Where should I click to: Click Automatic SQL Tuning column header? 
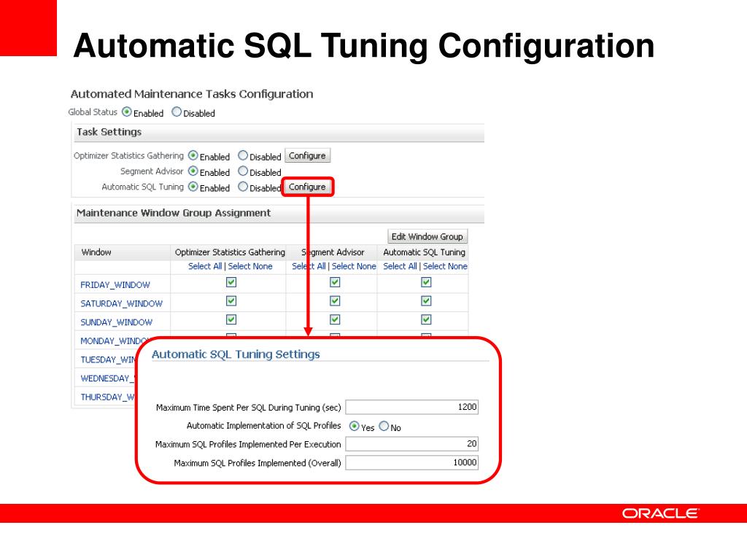click(x=424, y=252)
